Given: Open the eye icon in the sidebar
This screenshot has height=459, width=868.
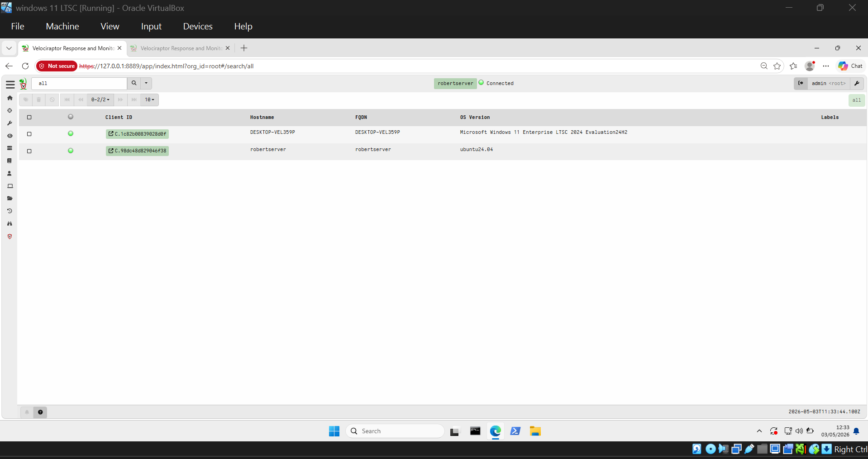Looking at the screenshot, I should pyautogui.click(x=10, y=136).
